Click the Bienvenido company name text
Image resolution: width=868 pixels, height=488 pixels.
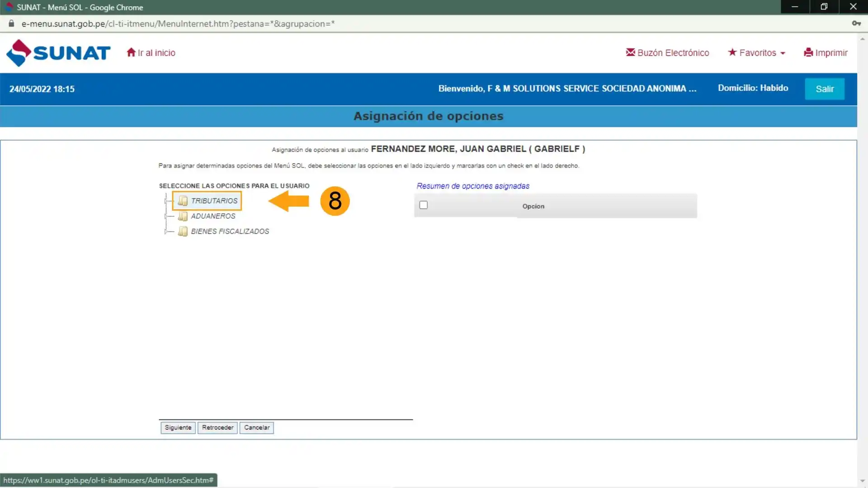tap(567, 89)
